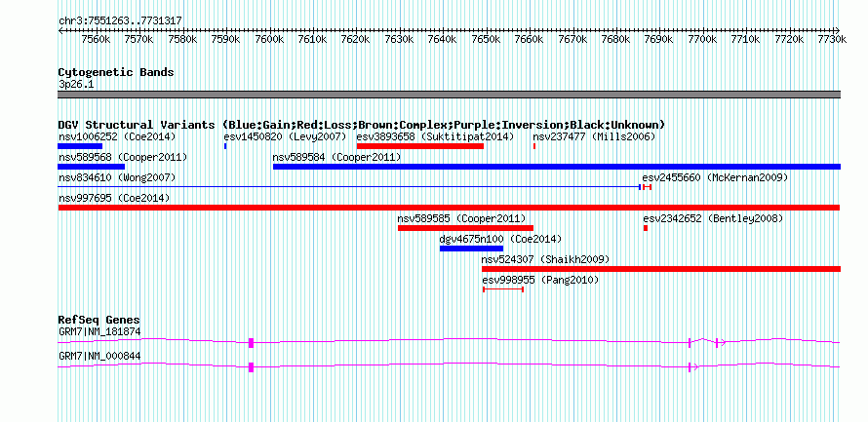Click the 7700k ruler tick label
The width and height of the screenshot is (868, 422).
click(702, 39)
